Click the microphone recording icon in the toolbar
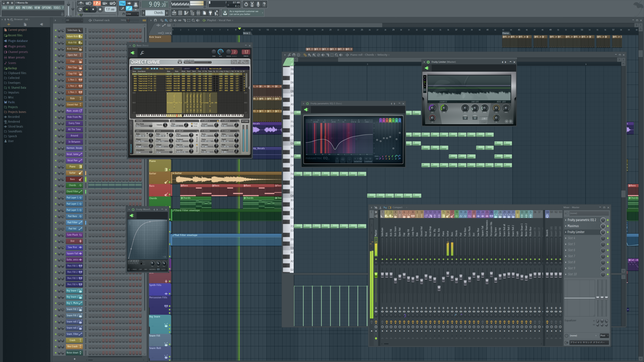Screen dimensions: 644x362 [258, 4]
